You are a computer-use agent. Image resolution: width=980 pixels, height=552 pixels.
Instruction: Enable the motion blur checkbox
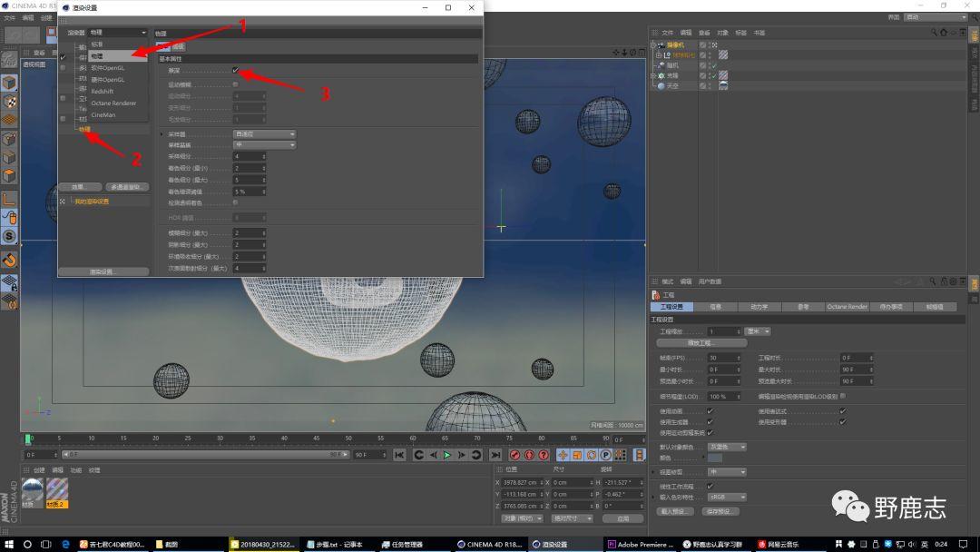236,84
